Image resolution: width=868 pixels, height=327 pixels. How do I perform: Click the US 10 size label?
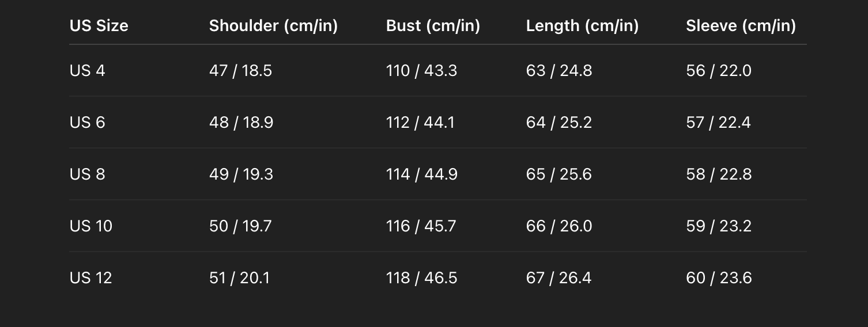point(91,226)
